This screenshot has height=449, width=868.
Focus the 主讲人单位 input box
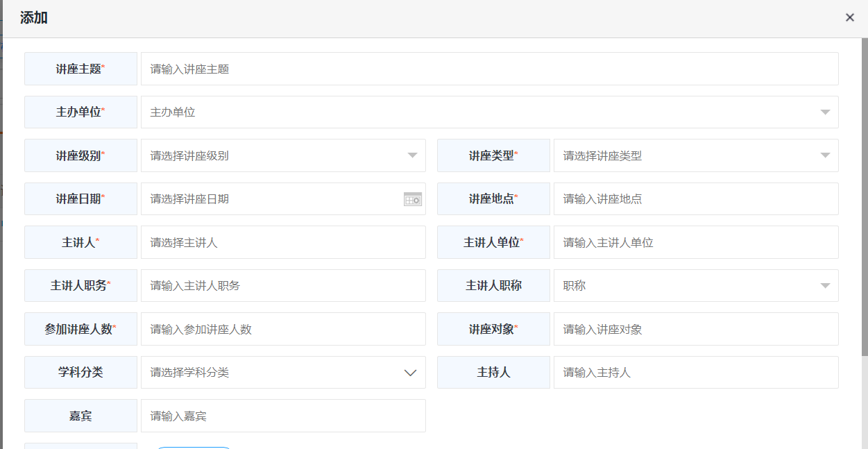(695, 242)
